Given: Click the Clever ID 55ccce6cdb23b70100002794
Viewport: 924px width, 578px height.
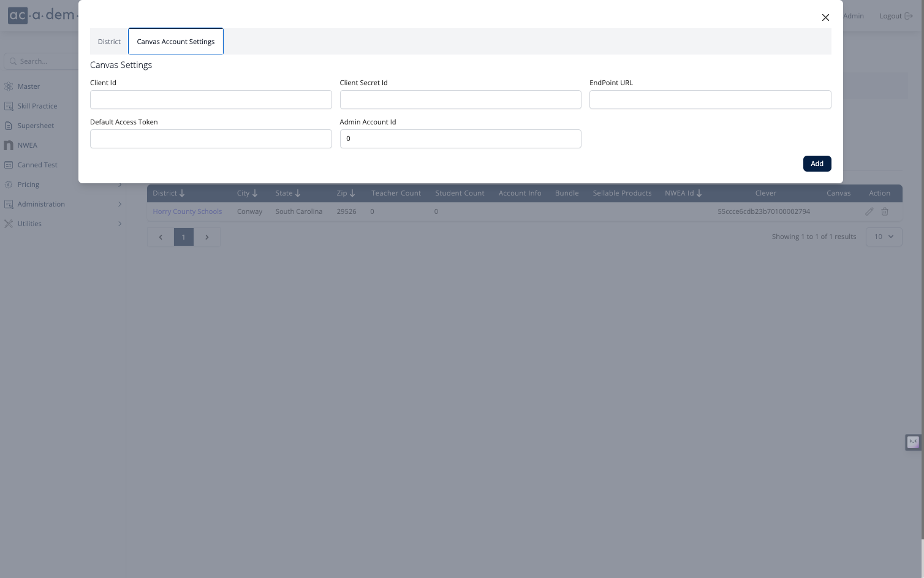Looking at the screenshot, I should point(764,211).
